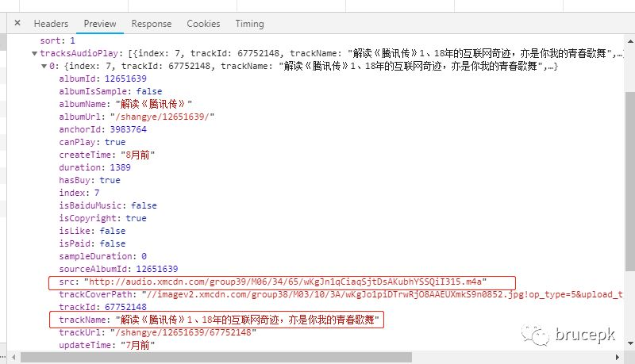The height and width of the screenshot is (364, 635).
Task: Collapse the tracksAudioPlay array
Action: [34, 53]
